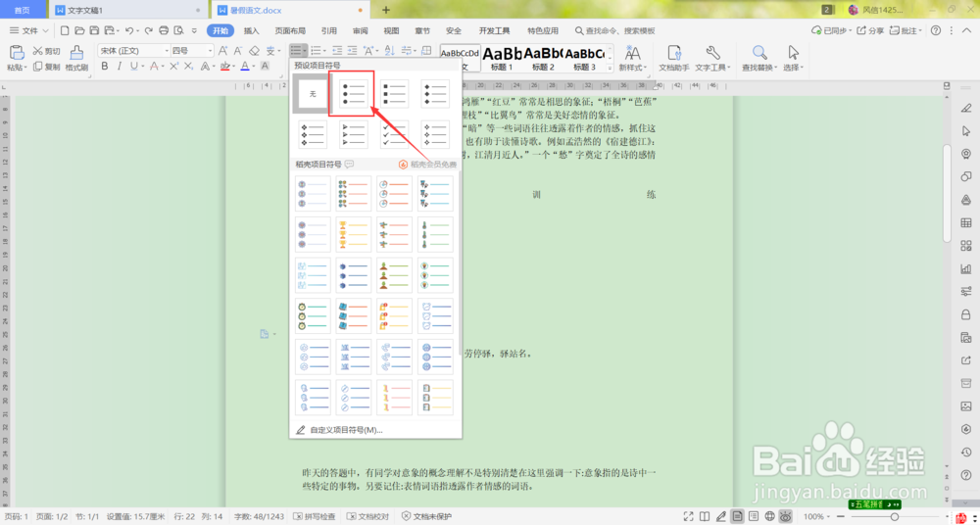Click the help question mark icon
Image resolution: width=980 pixels, height=525 pixels.
936,30
